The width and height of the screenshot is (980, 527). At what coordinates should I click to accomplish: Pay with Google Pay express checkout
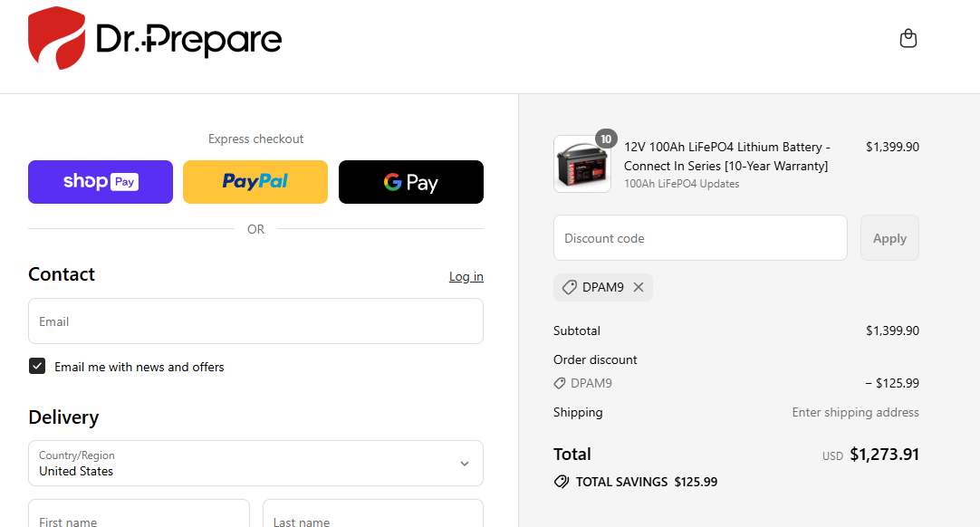coord(410,182)
